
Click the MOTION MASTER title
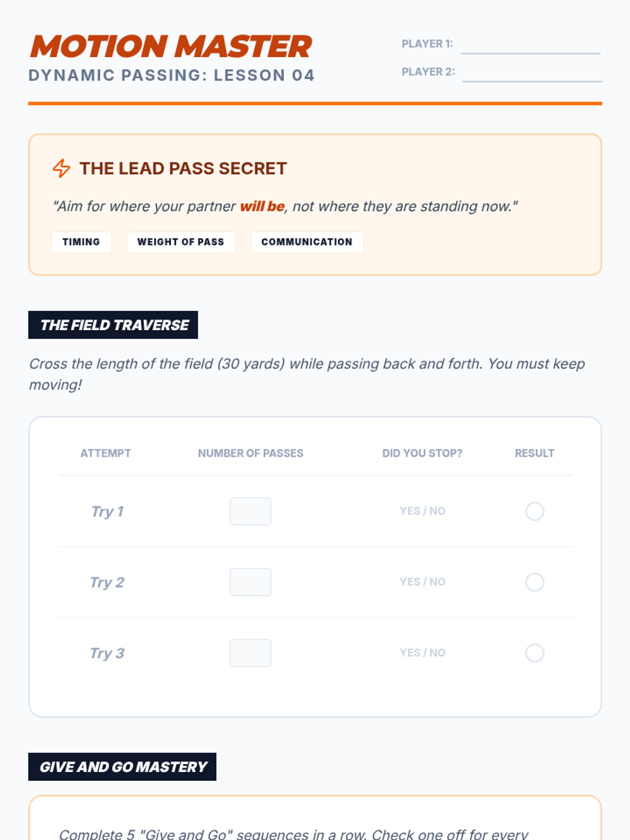(171, 46)
